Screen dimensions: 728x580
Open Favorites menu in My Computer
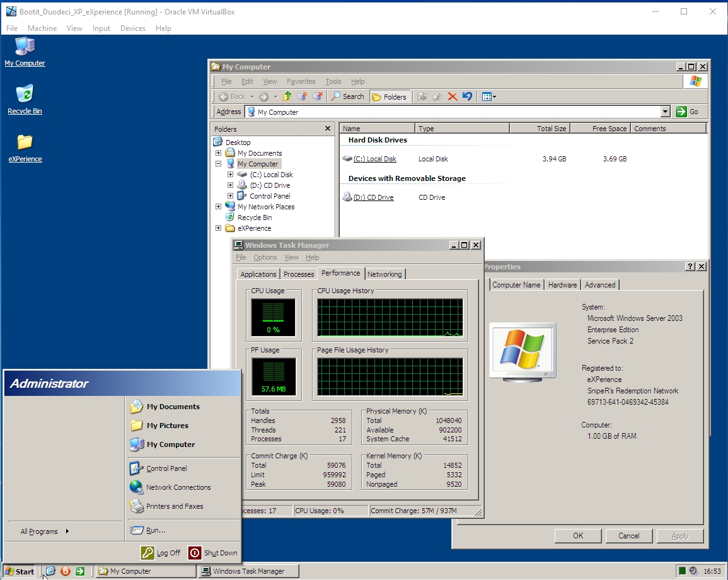tap(301, 81)
